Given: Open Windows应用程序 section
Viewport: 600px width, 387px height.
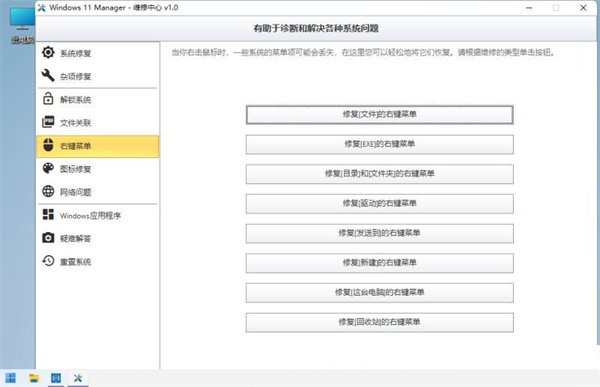Looking at the screenshot, I should [98, 215].
